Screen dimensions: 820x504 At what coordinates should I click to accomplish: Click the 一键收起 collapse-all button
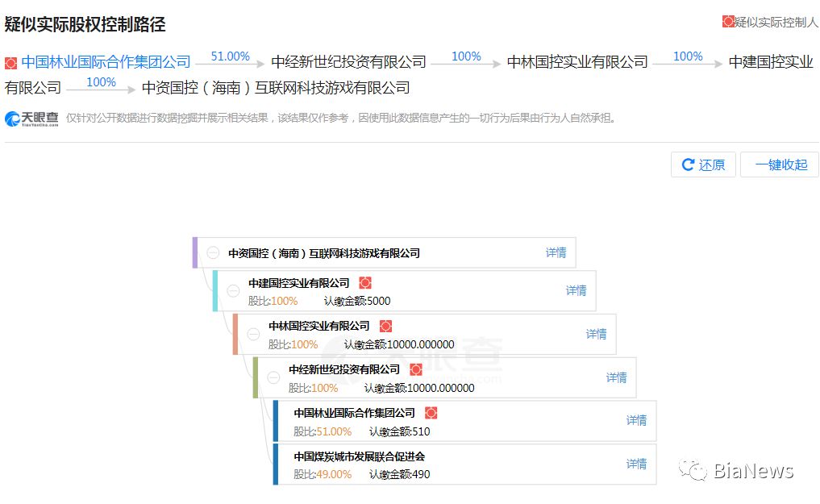780,165
